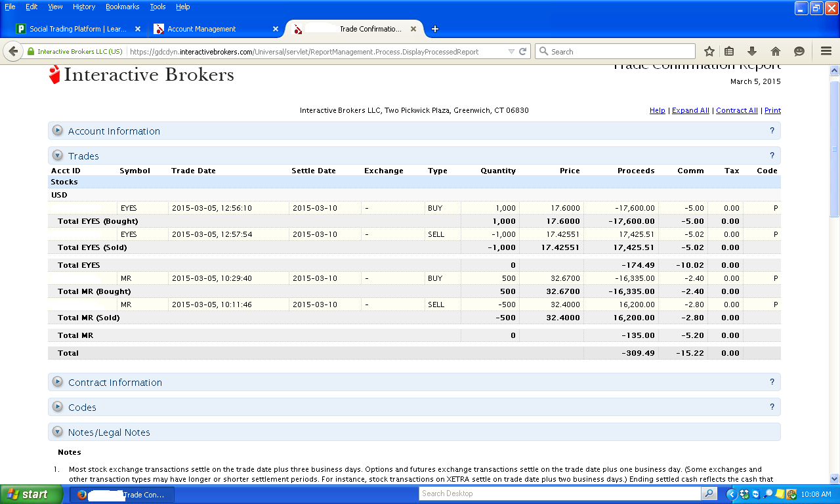Click the Print link
This screenshot has width=840, height=504.
(x=772, y=110)
